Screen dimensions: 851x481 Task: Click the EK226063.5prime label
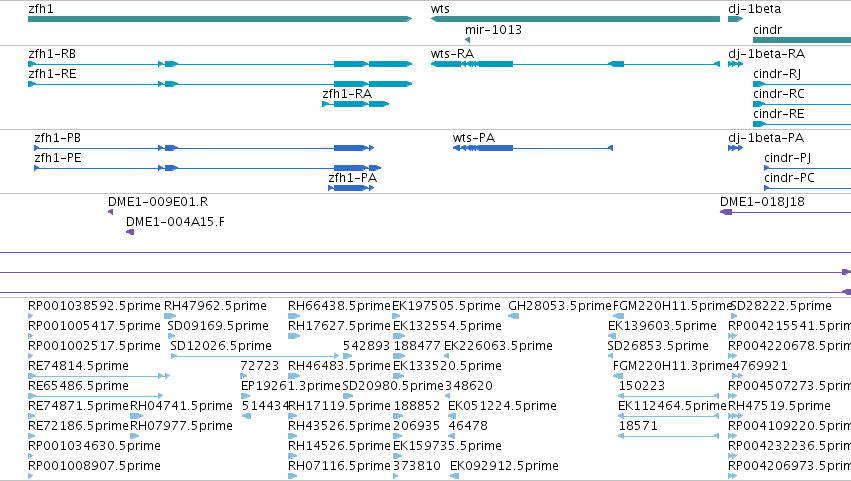click(498, 346)
